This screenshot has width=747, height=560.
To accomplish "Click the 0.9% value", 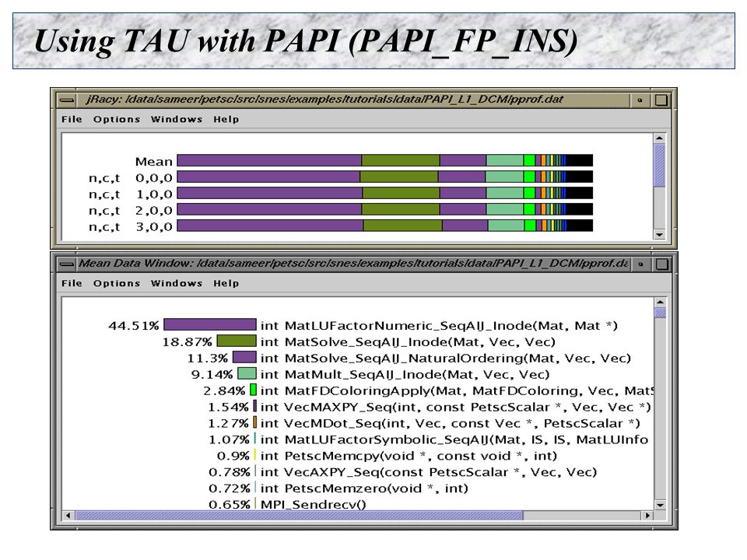I will [x=233, y=457].
